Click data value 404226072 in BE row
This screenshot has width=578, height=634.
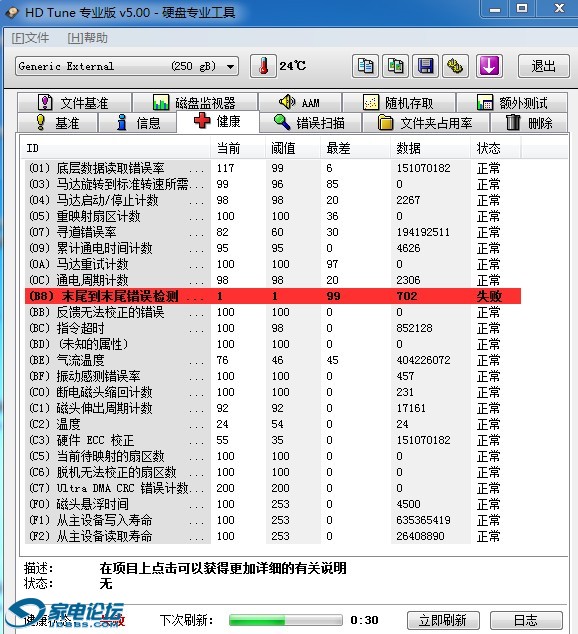click(423, 360)
